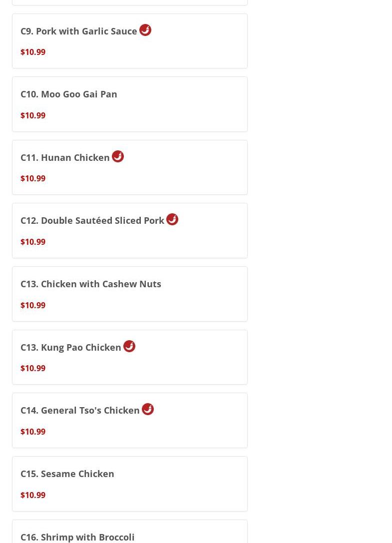
Task: Click the chili icon next to Kung Pao Chicken
Action: pyautogui.click(x=129, y=346)
